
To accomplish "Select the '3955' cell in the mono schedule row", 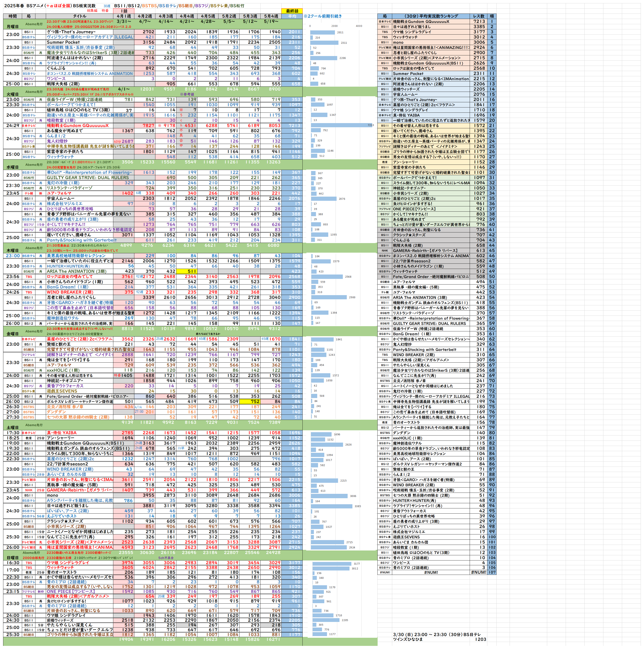I will [x=145, y=495].
